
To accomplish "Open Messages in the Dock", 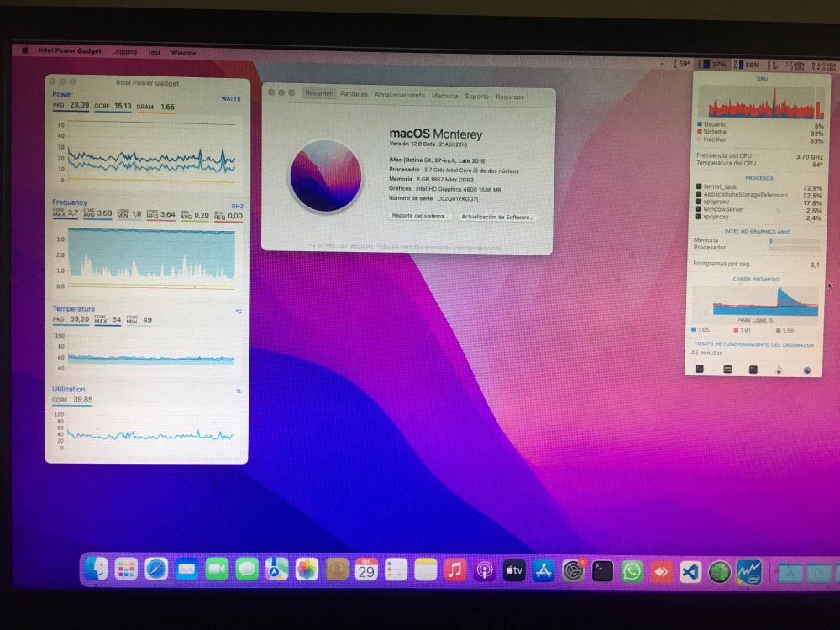I will point(246,570).
